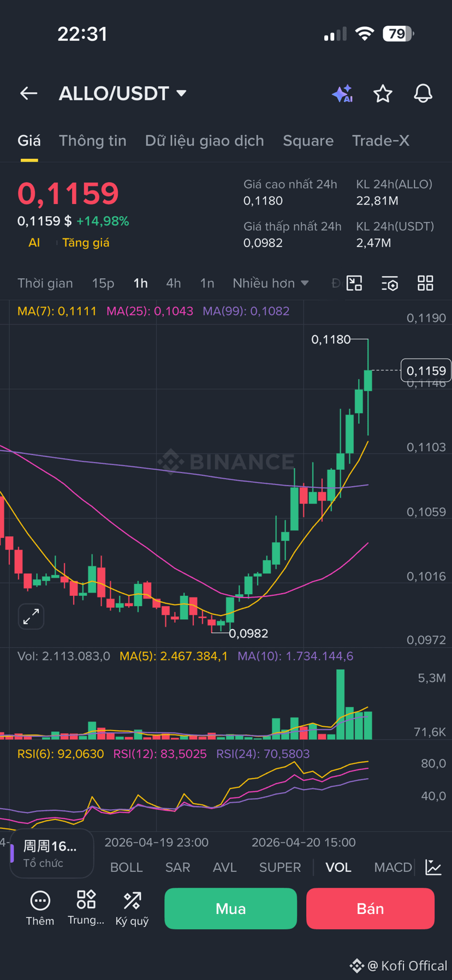Tap the volume MA(10): 1.734.144,6 label
The image size is (452, 980).
click(295, 656)
